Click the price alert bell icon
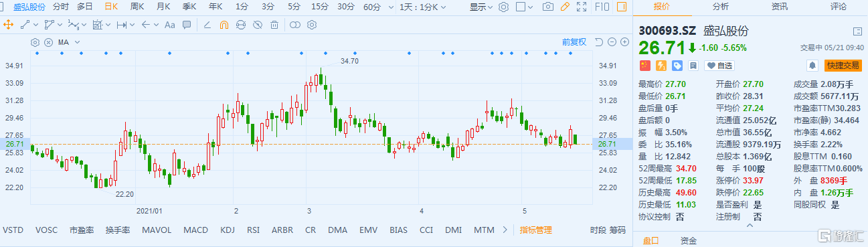 [812, 66]
